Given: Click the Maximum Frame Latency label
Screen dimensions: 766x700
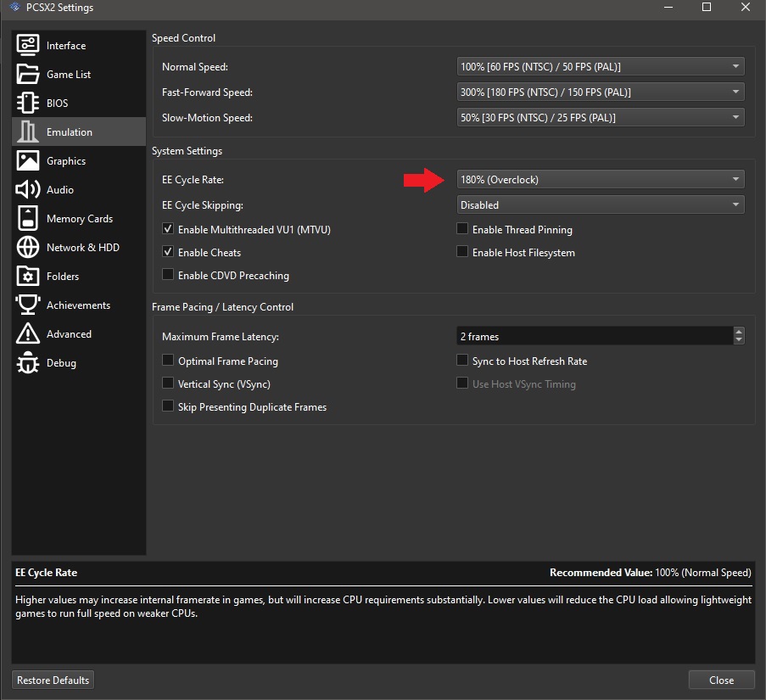Looking at the screenshot, I should pos(221,337).
